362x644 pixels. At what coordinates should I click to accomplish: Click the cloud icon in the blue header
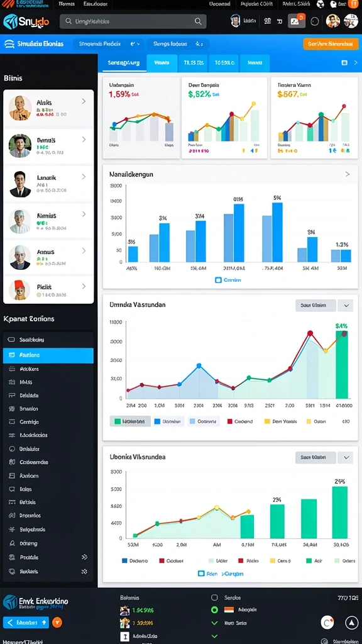click(x=9, y=43)
